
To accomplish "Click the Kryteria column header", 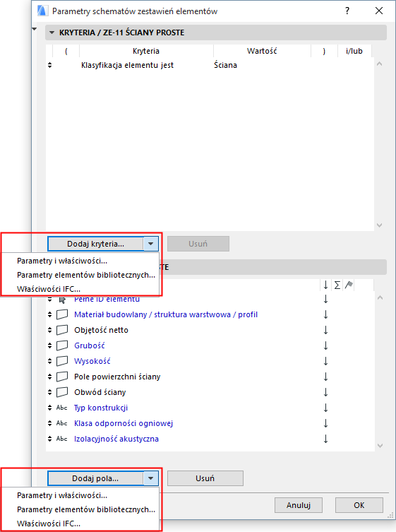I will click(x=146, y=51).
